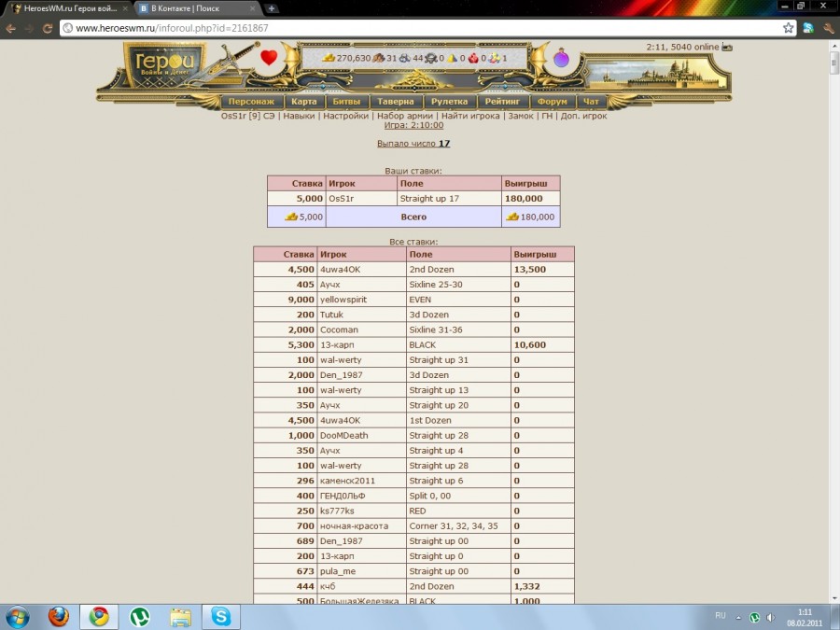Open the Рулетка menu item

[450, 102]
